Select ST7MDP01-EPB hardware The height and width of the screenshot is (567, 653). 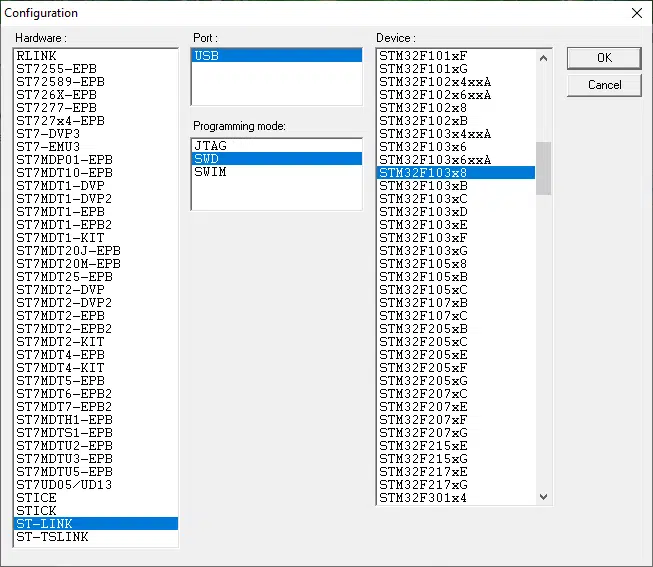click(96, 160)
